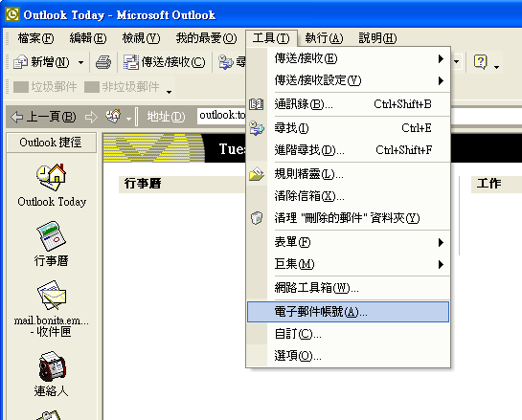
Task: Expand the 新增 button dropdown arrow
Action: 80,62
